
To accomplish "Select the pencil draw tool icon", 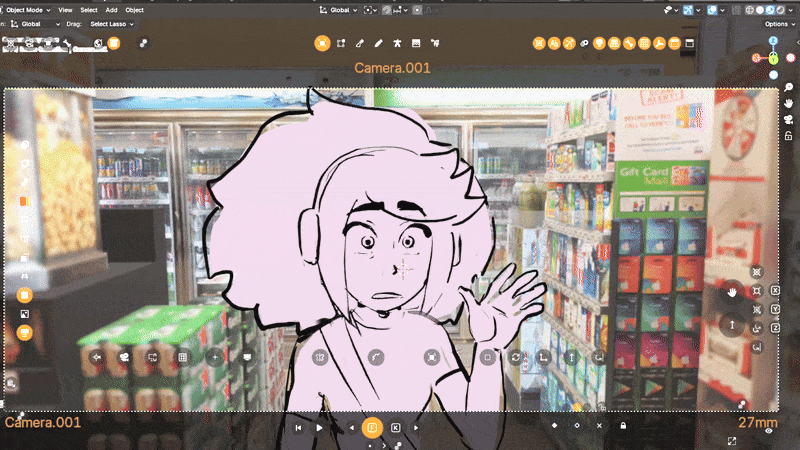I will pyautogui.click(x=378, y=43).
